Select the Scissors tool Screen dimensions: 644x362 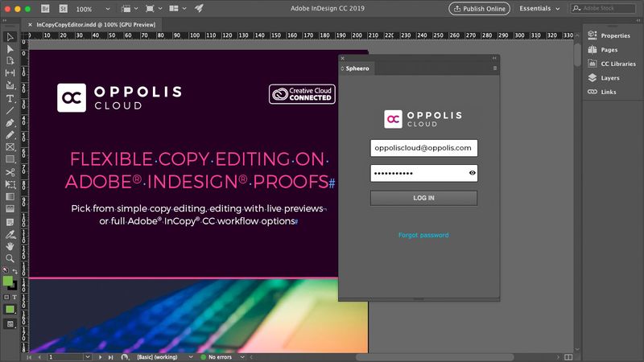click(10, 172)
